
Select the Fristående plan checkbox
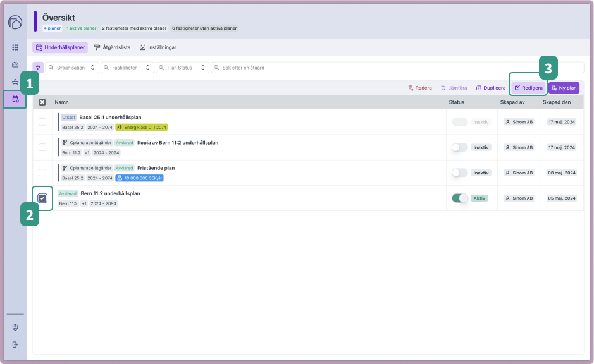tap(42, 173)
